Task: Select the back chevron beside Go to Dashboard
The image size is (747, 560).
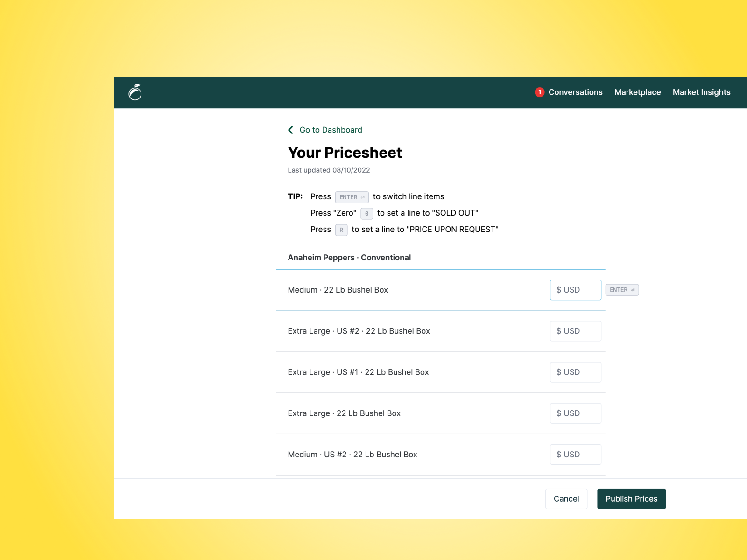Action: (290, 130)
